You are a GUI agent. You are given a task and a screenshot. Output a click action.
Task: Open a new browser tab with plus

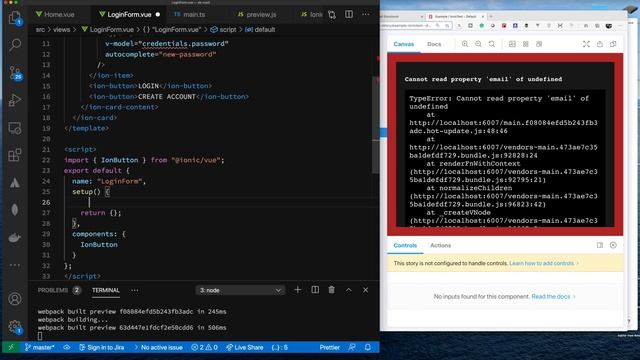(491, 16)
